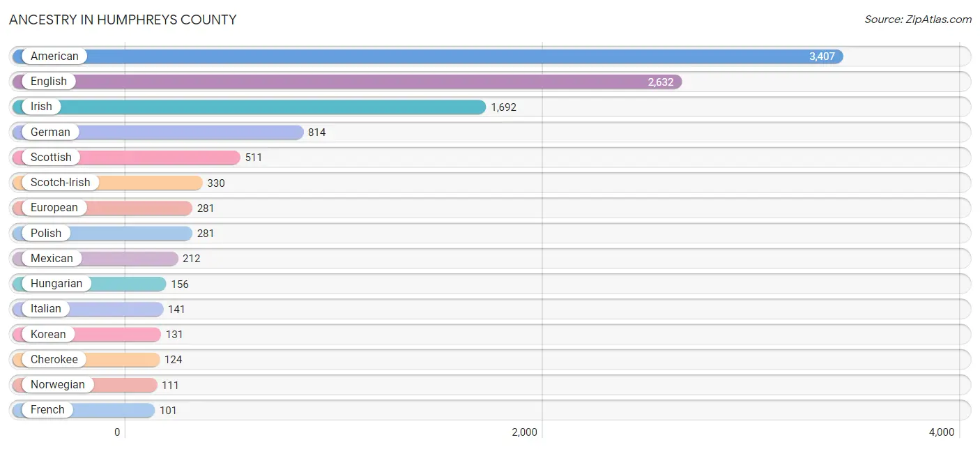Click the value 1,692 beside Irish bar
The width and height of the screenshot is (980, 449).
(x=504, y=107)
